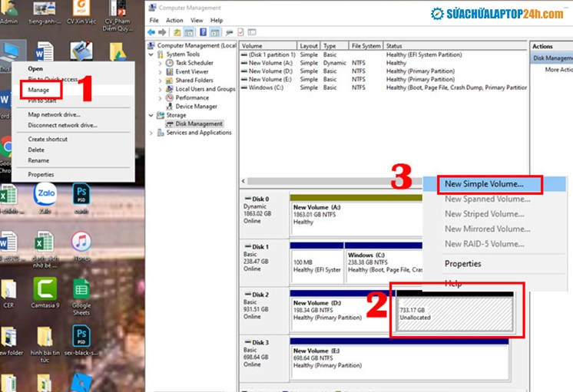The image size is (573, 392).
Task: Select the iTunes desktop icon
Action: click(81, 246)
